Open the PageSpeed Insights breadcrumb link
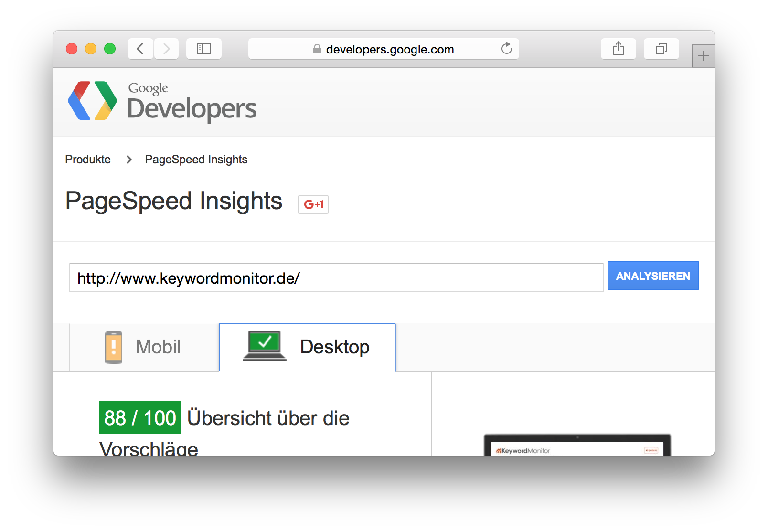Image resolution: width=768 pixels, height=532 pixels. [x=196, y=160]
